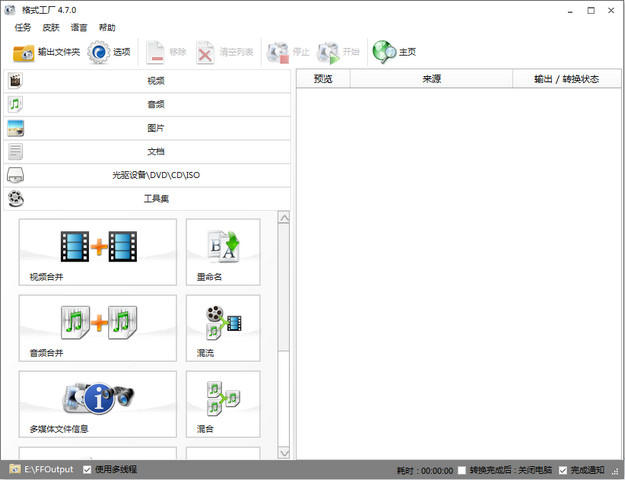Expand the 图片 (Picture) category
The height and width of the screenshot is (480, 625).
147,128
